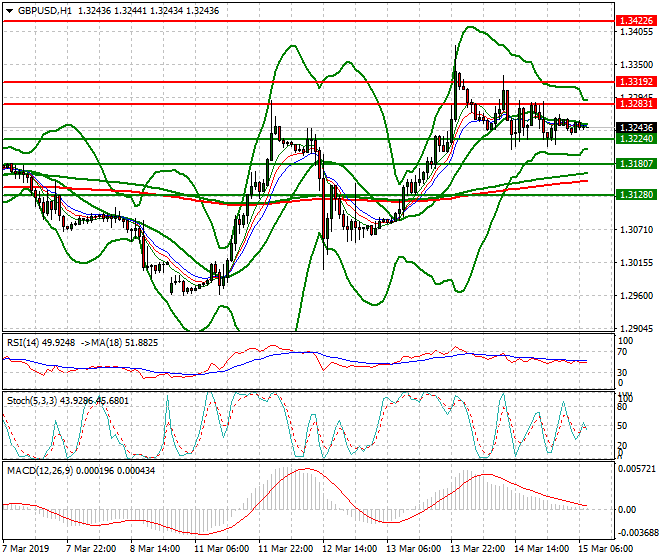Select the 1.32831 red level label
The width and height of the screenshot is (660, 560).
click(636, 103)
